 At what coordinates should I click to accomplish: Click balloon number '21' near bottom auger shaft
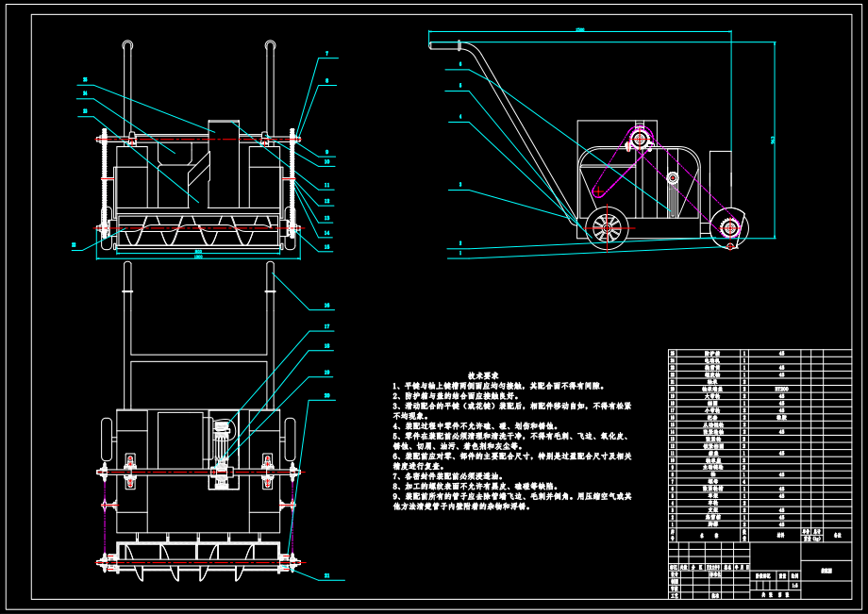tap(326, 576)
